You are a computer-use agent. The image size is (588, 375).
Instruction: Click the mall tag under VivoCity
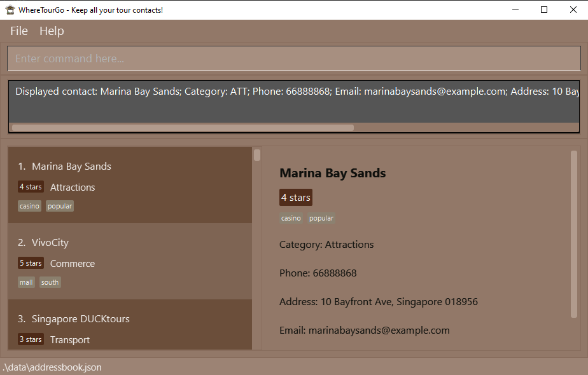(x=26, y=282)
